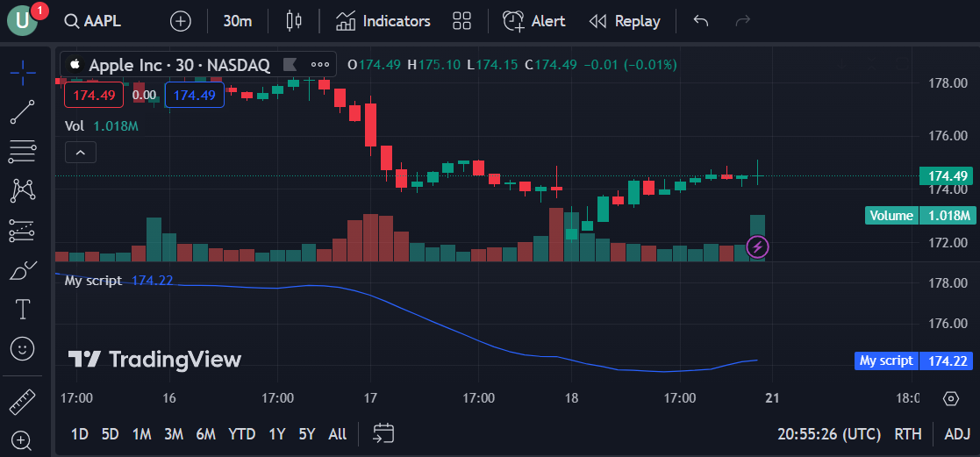The image size is (980, 457).
Task: Set range to 1Y
Action: [x=277, y=434]
